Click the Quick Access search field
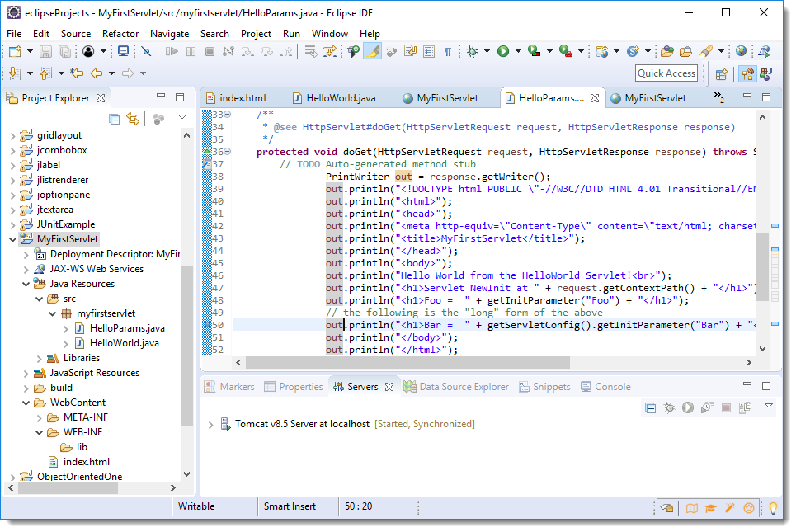This screenshot has width=796, height=532. pos(666,73)
